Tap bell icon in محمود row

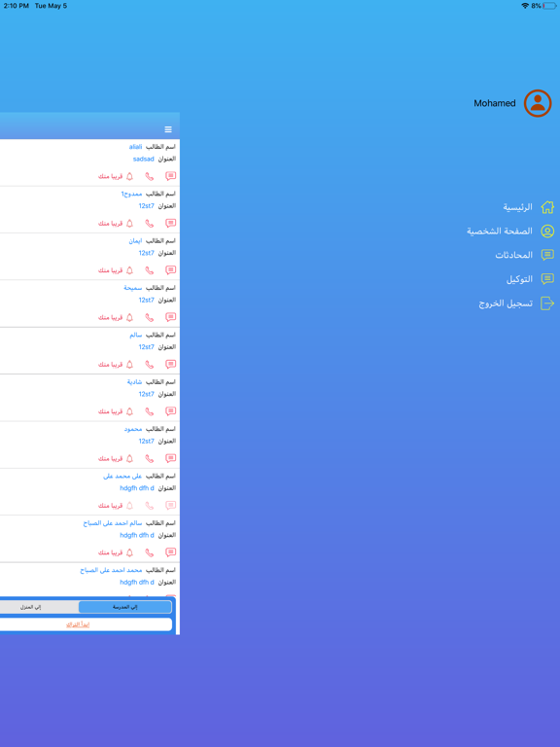pos(129,458)
